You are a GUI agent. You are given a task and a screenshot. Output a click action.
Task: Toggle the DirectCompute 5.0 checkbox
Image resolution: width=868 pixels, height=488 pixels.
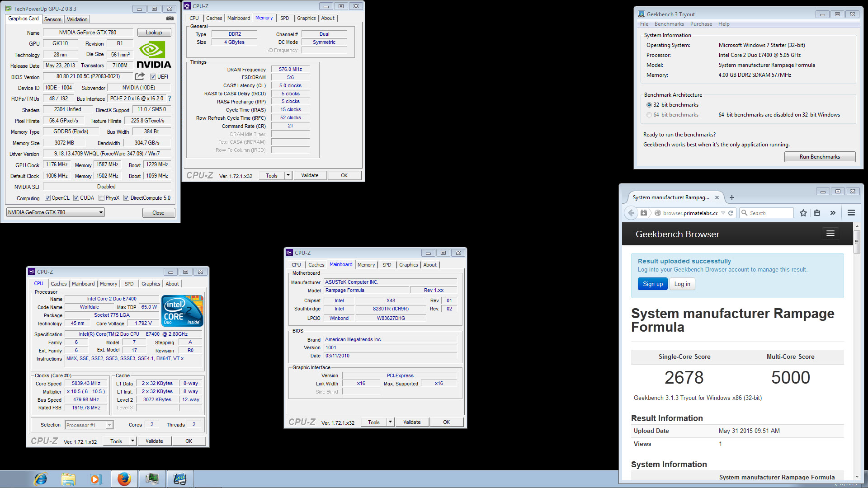click(127, 198)
